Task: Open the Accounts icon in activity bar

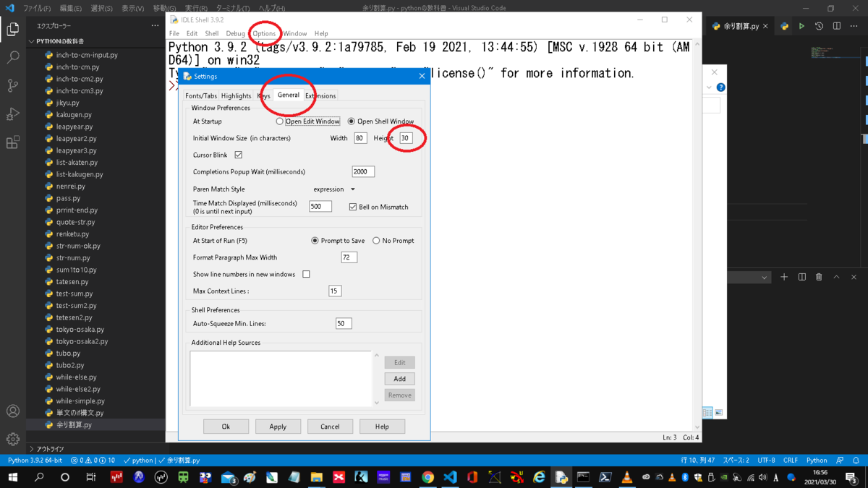Action: pos(13,411)
